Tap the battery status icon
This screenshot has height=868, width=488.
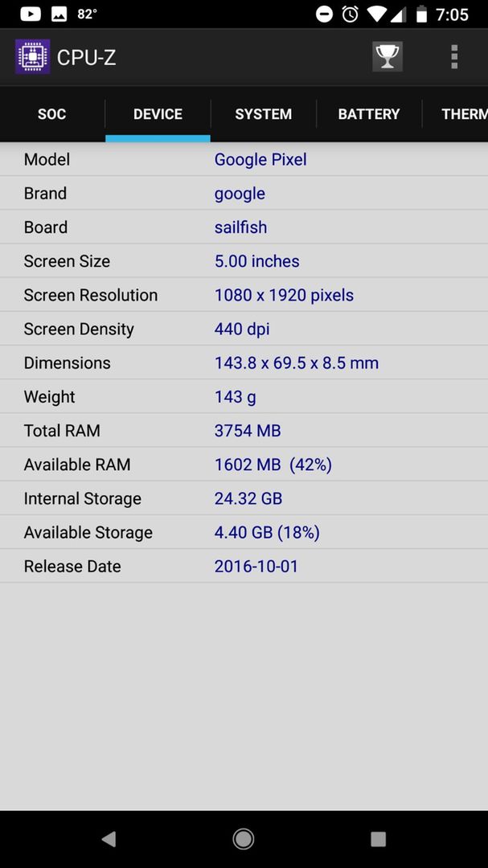(421, 14)
